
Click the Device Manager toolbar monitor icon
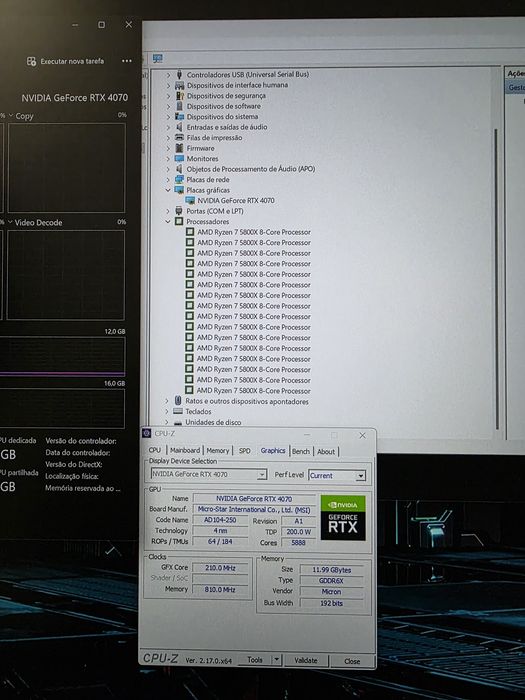coord(158,58)
